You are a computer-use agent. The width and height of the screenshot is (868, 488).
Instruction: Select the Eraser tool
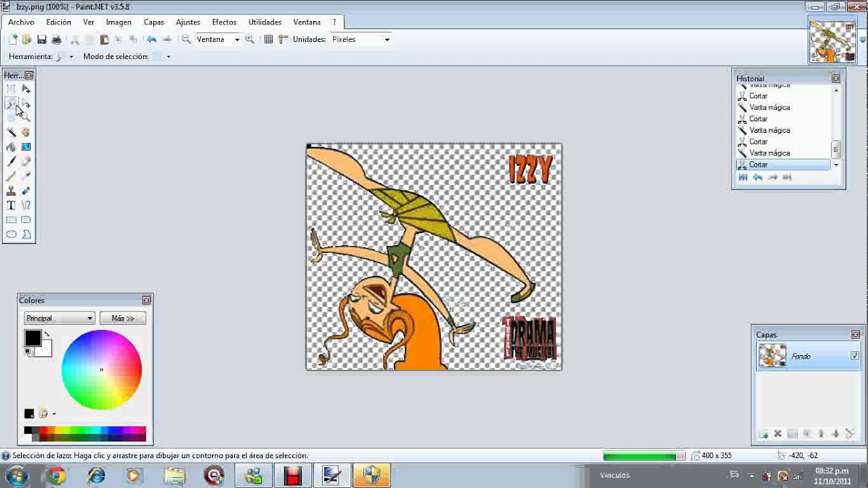pos(26,161)
